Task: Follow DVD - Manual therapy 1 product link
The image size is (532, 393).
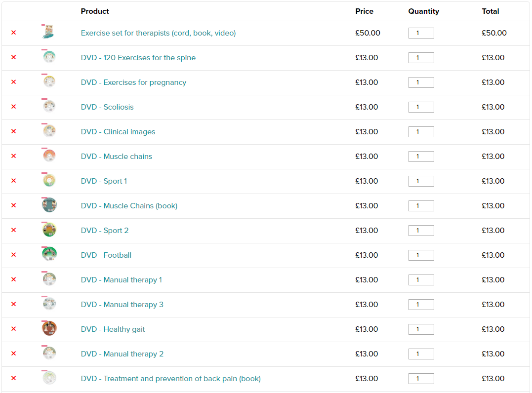Action: coord(122,280)
